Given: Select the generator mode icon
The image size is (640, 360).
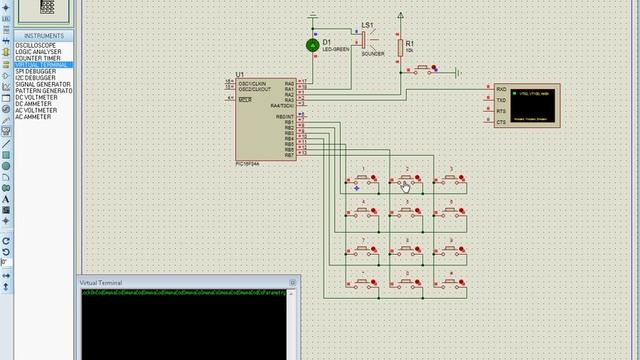Looking at the screenshot, I should 6,109.
